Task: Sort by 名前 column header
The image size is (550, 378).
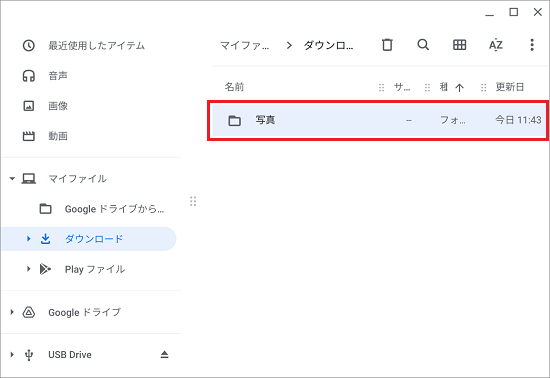Action: [234, 87]
